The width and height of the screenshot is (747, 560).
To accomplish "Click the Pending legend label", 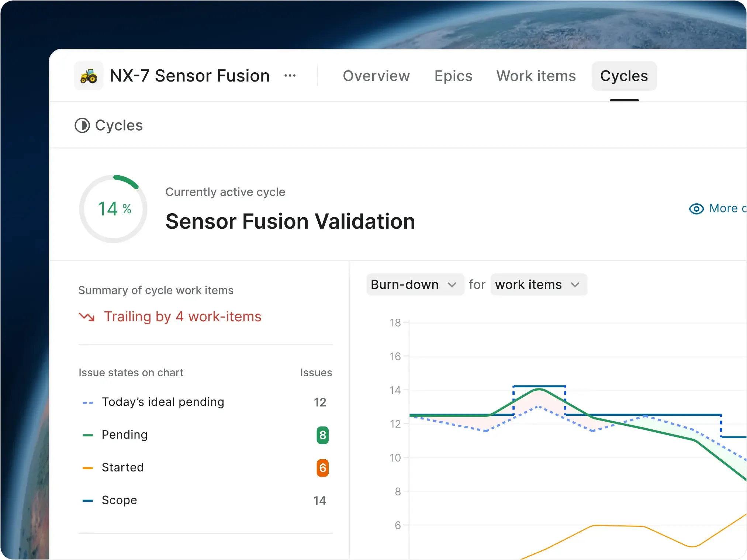I will point(125,435).
